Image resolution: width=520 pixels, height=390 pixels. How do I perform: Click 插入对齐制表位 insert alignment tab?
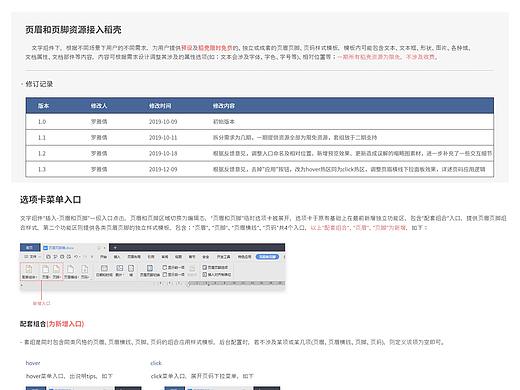217,275
